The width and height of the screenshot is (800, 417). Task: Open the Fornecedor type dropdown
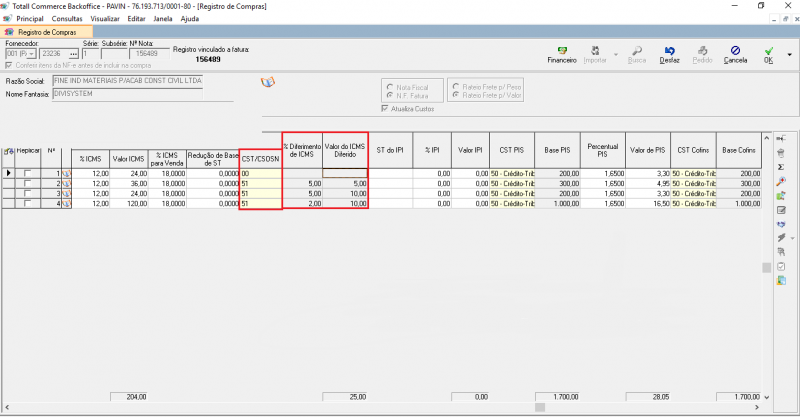[33, 54]
